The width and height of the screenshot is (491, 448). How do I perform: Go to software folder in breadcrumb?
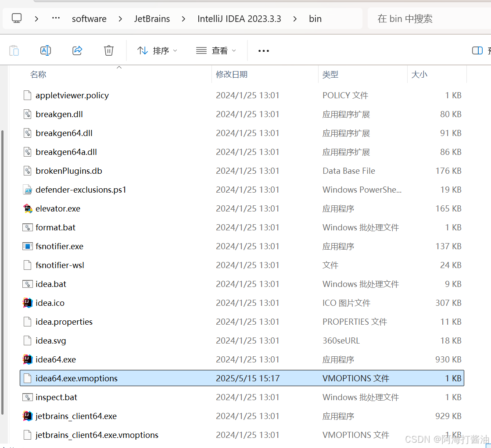coord(89,19)
